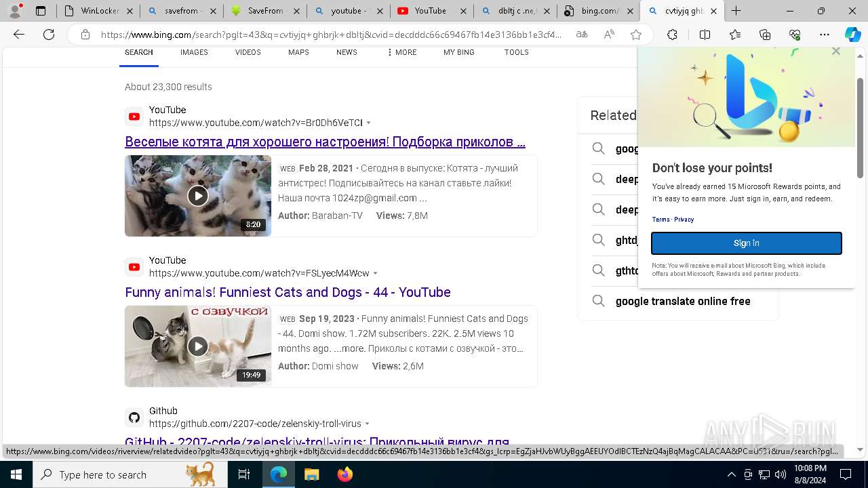Screen dimensions: 868x488
Task: Open the Terms link in popup
Action: tap(660, 220)
